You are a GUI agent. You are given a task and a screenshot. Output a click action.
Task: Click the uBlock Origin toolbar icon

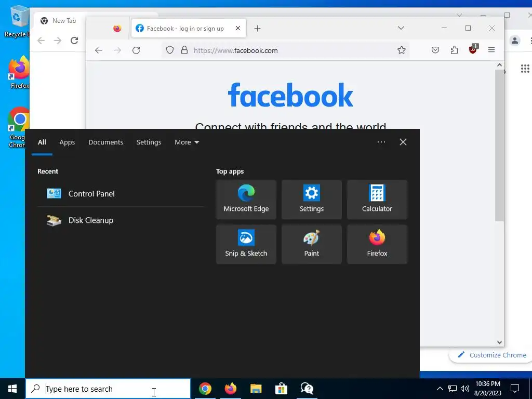point(473,50)
